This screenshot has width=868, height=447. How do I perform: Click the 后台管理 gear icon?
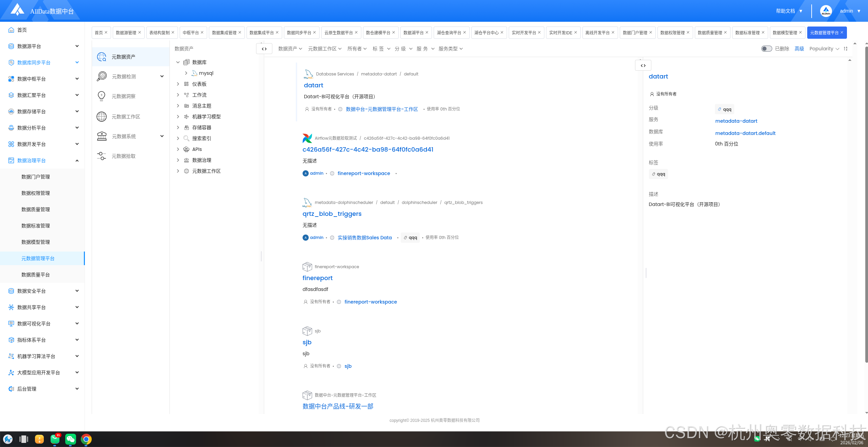click(11, 389)
